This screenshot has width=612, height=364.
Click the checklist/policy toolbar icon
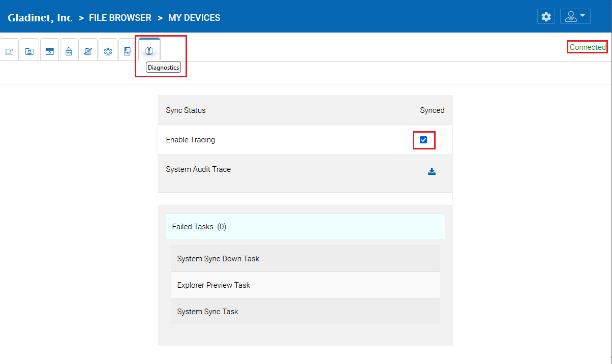tap(128, 49)
